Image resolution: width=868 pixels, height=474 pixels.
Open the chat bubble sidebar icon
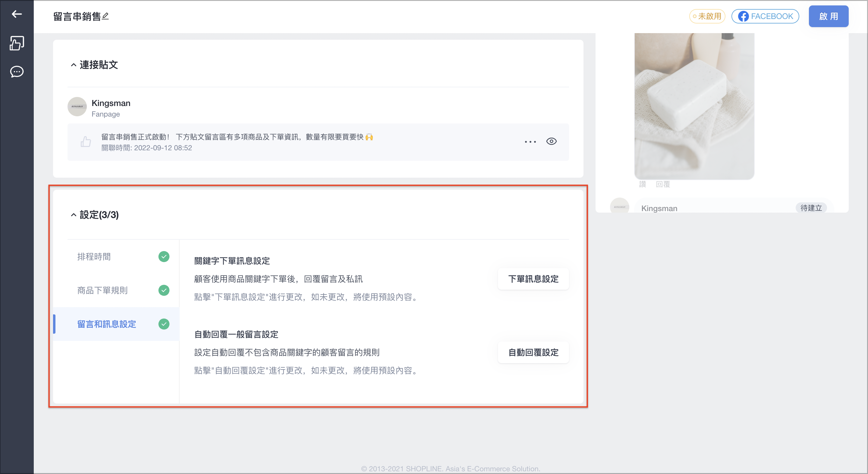point(17,72)
